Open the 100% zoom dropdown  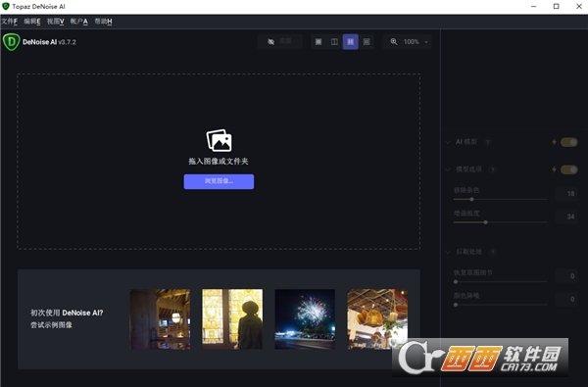click(x=416, y=41)
